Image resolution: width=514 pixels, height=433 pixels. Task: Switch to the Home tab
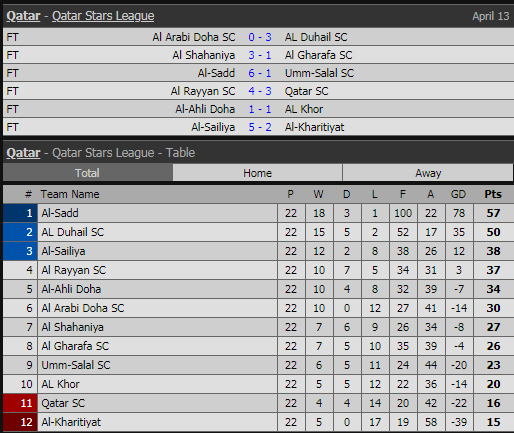pos(257,173)
